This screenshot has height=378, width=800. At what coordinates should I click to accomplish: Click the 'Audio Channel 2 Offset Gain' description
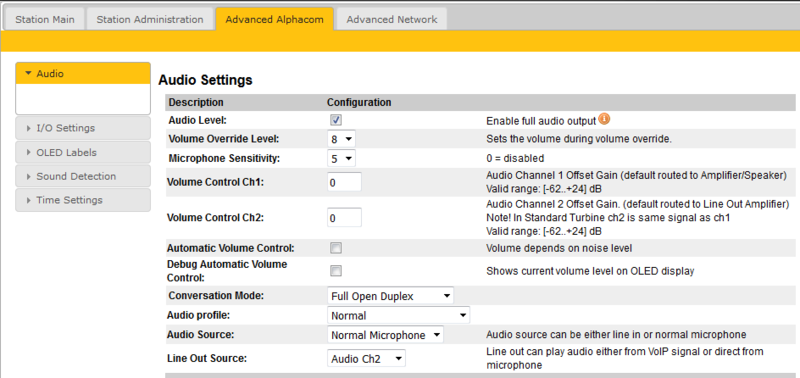pos(638,205)
